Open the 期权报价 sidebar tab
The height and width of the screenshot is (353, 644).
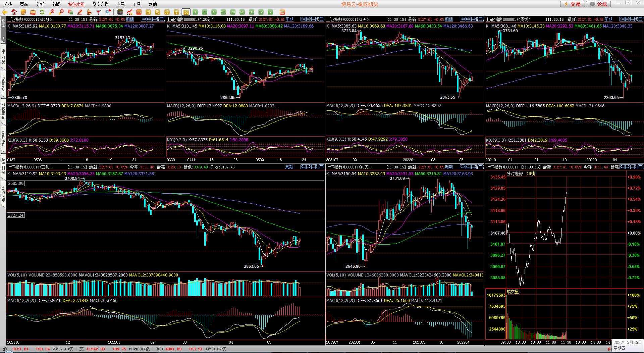pyautogui.click(x=3, y=111)
